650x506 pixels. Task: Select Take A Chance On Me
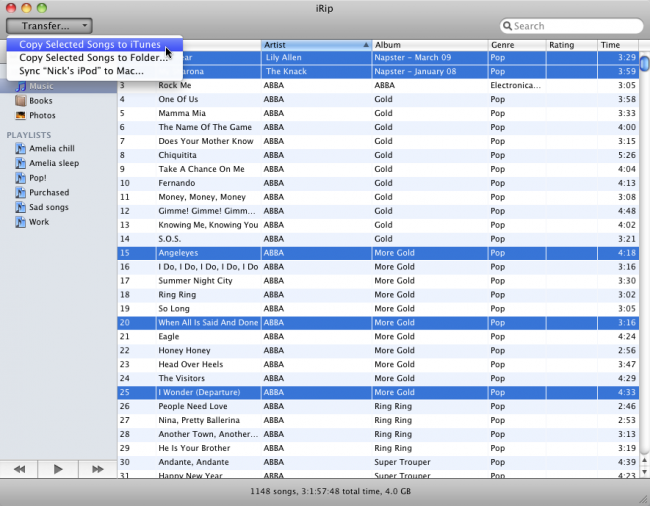coord(378,169)
